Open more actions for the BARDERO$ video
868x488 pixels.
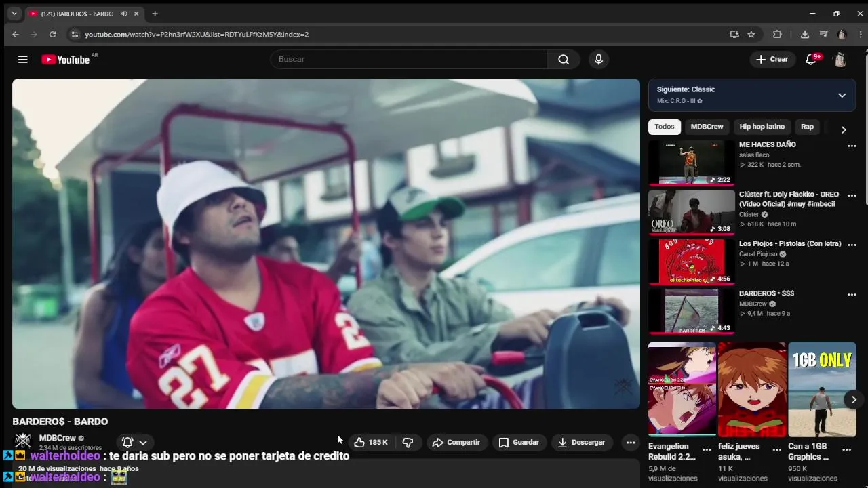tap(631, 443)
